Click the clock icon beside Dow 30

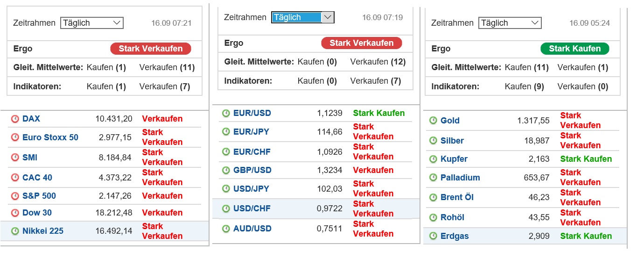(15, 213)
